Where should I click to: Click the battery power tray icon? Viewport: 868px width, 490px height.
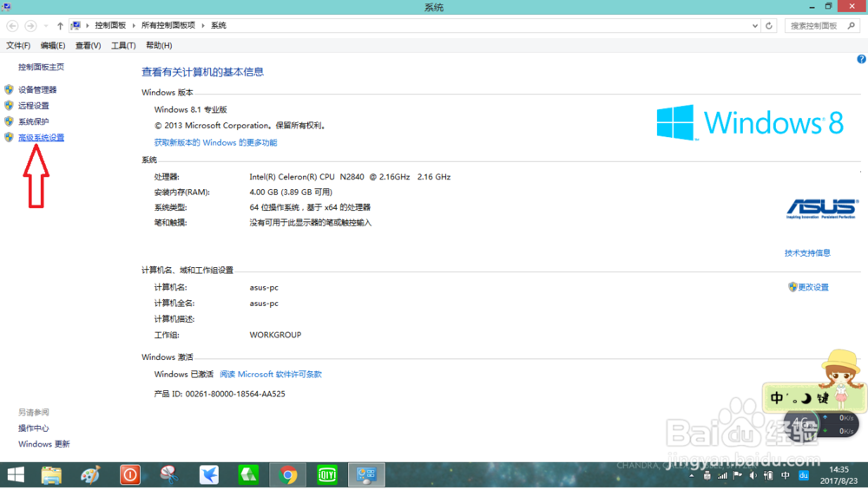768,475
